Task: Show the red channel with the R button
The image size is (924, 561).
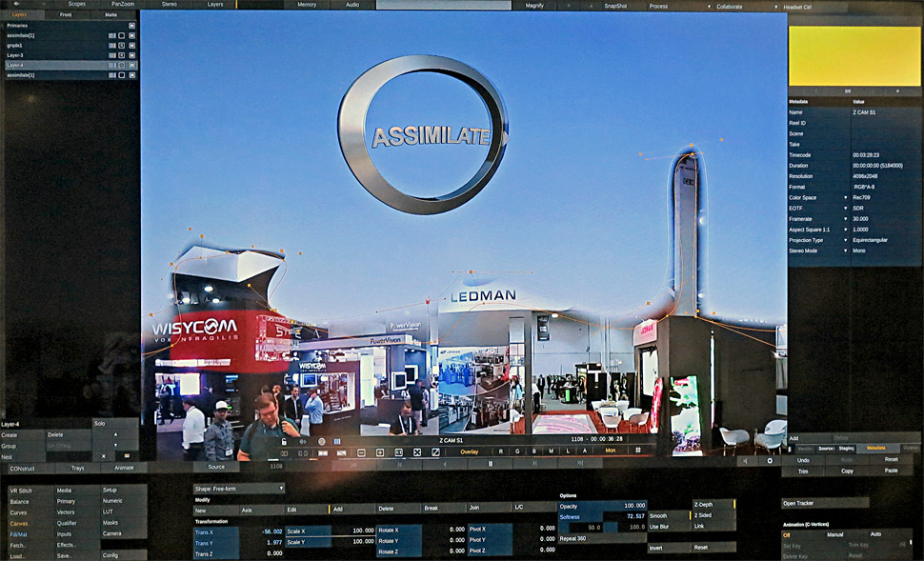Action: pyautogui.click(x=501, y=451)
